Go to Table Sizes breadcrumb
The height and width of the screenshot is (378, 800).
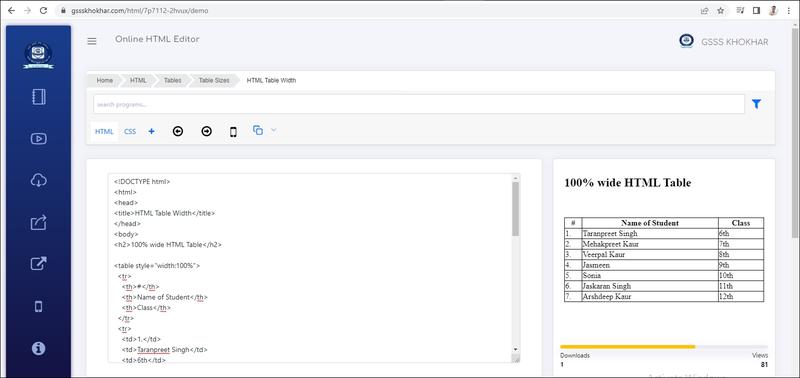click(214, 81)
